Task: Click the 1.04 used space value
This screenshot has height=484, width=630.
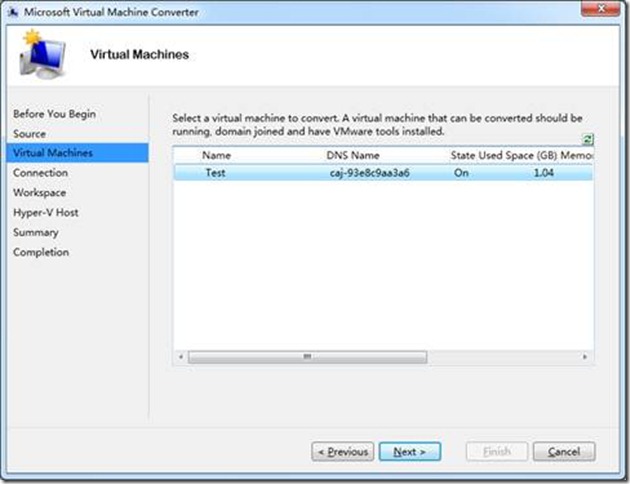Action: [x=544, y=173]
